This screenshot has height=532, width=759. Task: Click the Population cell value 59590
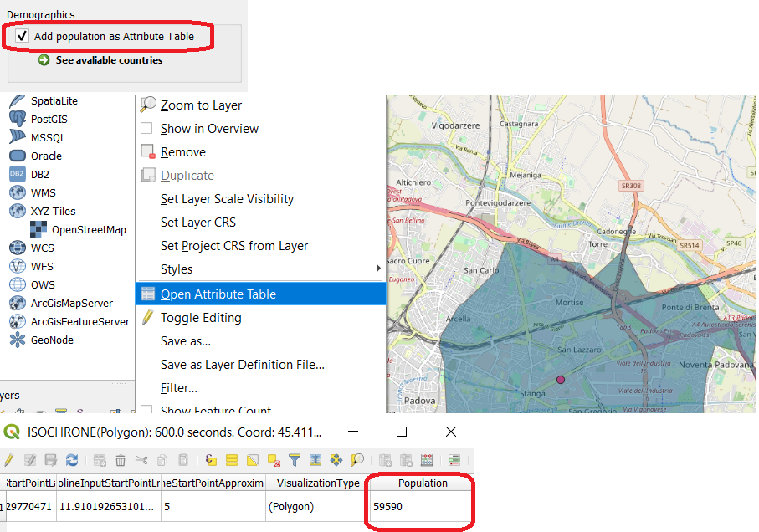[422, 506]
